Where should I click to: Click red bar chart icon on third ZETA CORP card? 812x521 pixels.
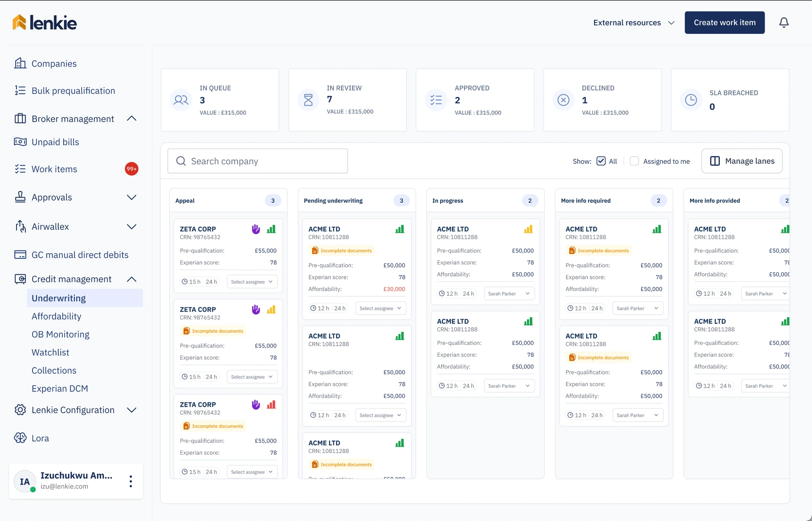pyautogui.click(x=271, y=405)
